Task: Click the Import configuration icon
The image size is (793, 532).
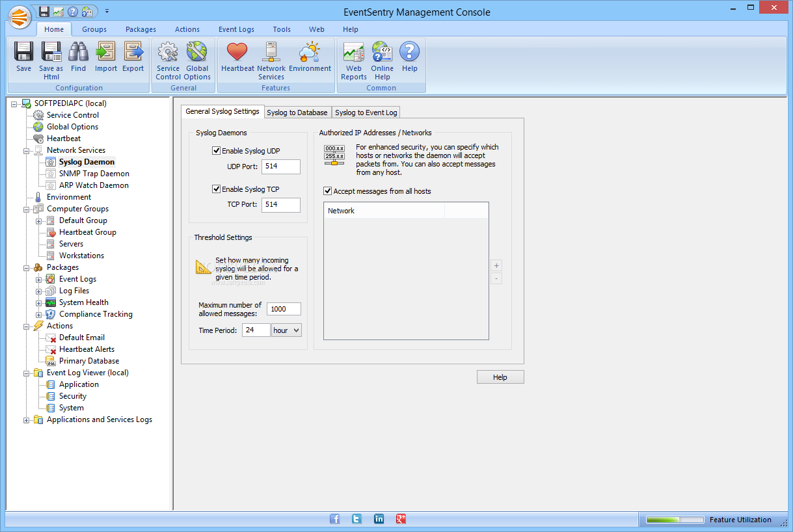Action: (106, 57)
